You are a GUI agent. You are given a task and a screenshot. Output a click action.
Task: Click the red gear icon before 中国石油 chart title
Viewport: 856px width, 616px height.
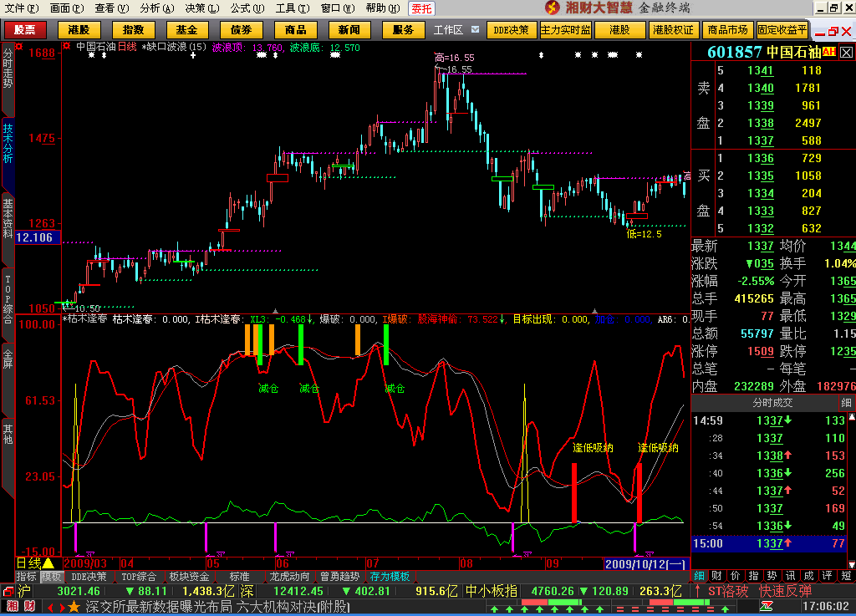[67, 46]
